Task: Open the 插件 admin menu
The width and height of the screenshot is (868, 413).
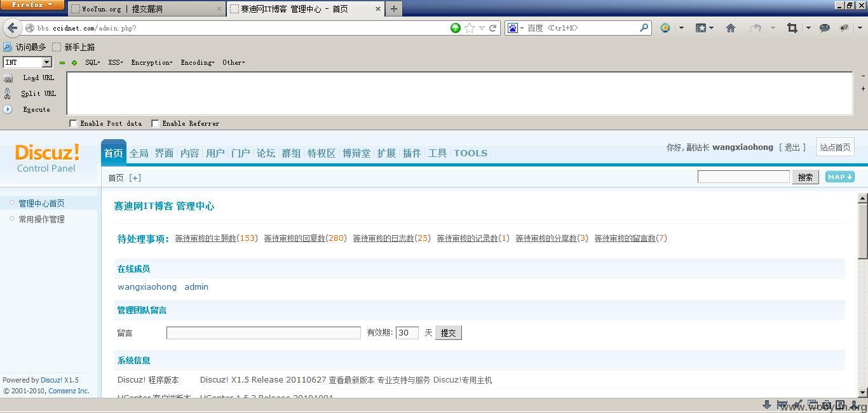Action: tap(412, 153)
